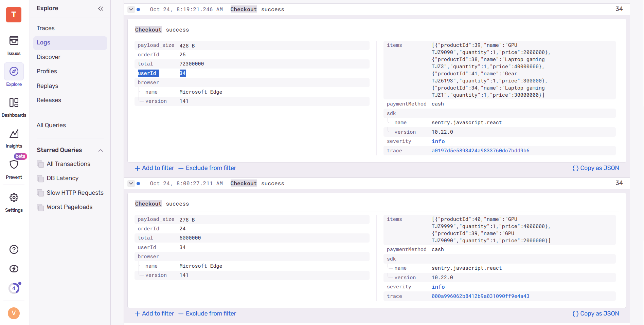Viewport: 644px width, 325px height.
Task: Click Copy as JSON for first log
Action: pos(595,168)
